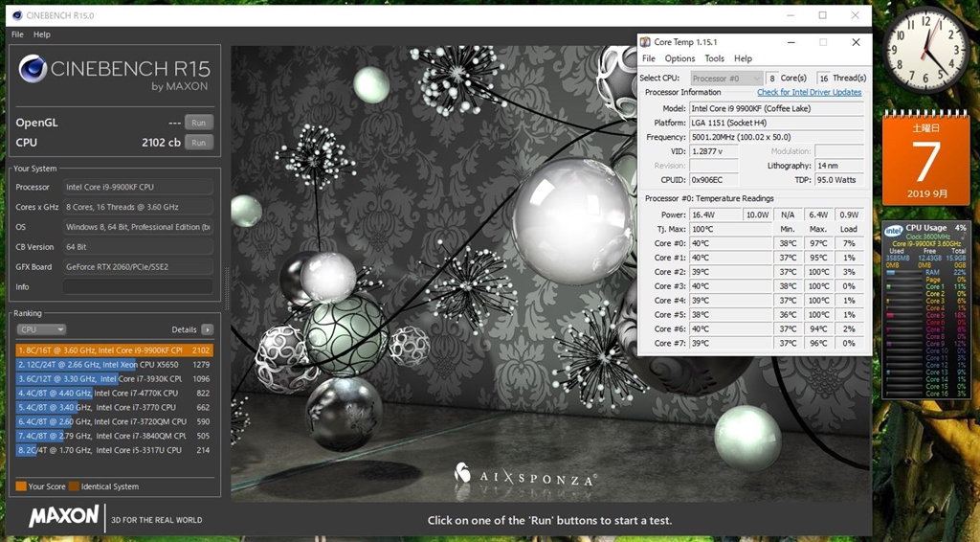Screen dimensions: 980x542
Task: Open the CPU ranking type dropdown
Action: point(41,329)
